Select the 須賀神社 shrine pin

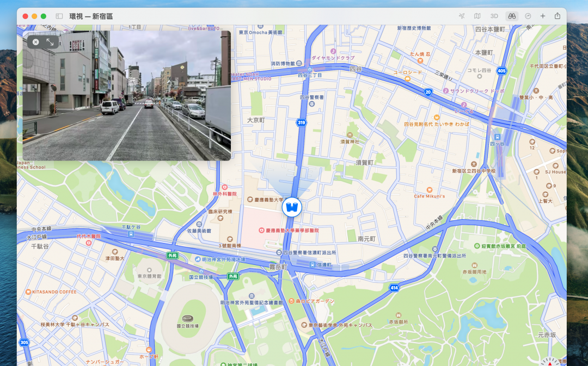(350, 135)
